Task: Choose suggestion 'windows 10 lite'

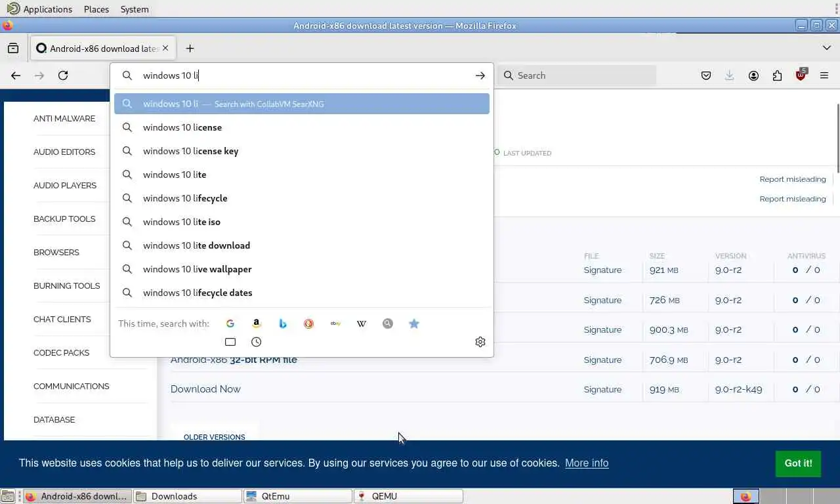Action: coord(302,175)
